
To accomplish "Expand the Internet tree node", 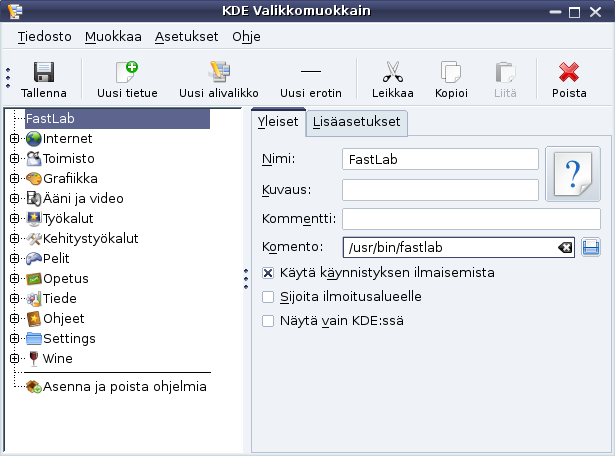I will click(x=14, y=138).
